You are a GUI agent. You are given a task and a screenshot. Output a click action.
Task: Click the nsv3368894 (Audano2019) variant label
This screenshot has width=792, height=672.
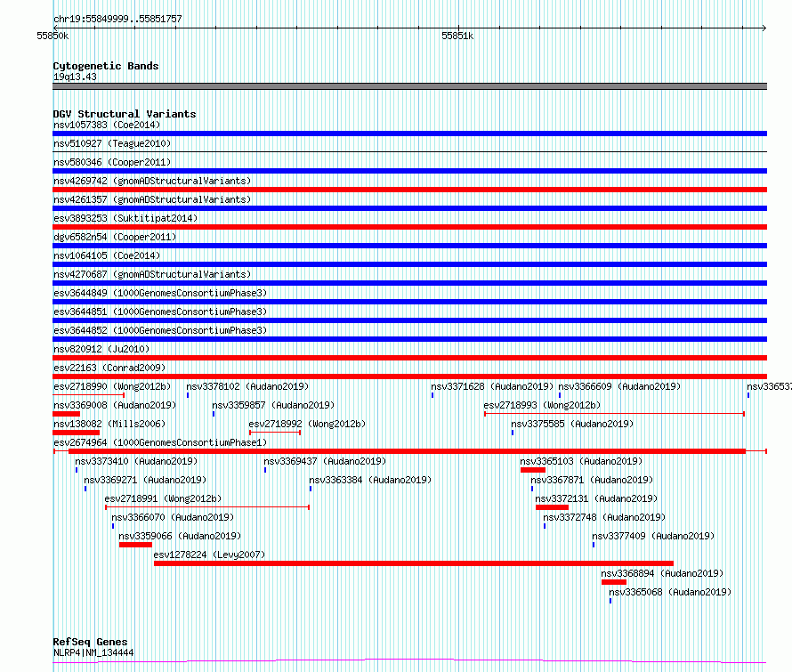661,573
